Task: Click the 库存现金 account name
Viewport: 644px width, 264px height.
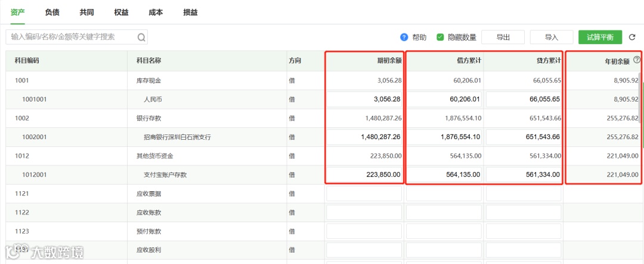Action: pos(148,81)
